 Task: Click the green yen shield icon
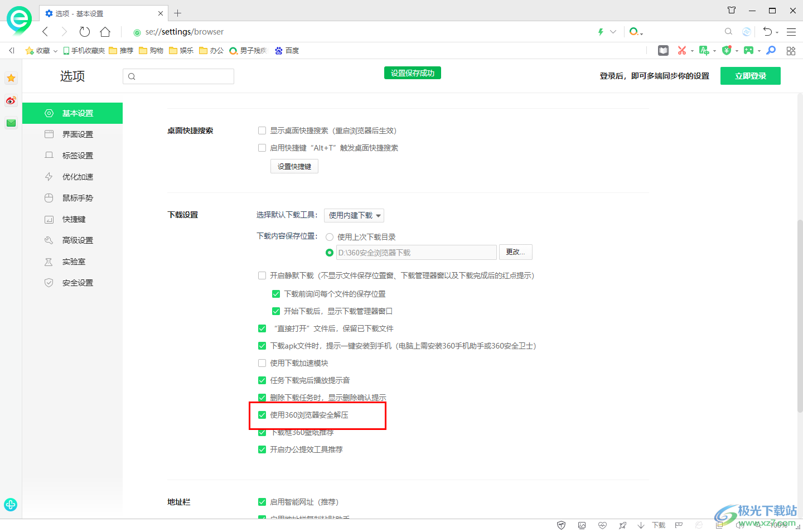tap(726, 50)
